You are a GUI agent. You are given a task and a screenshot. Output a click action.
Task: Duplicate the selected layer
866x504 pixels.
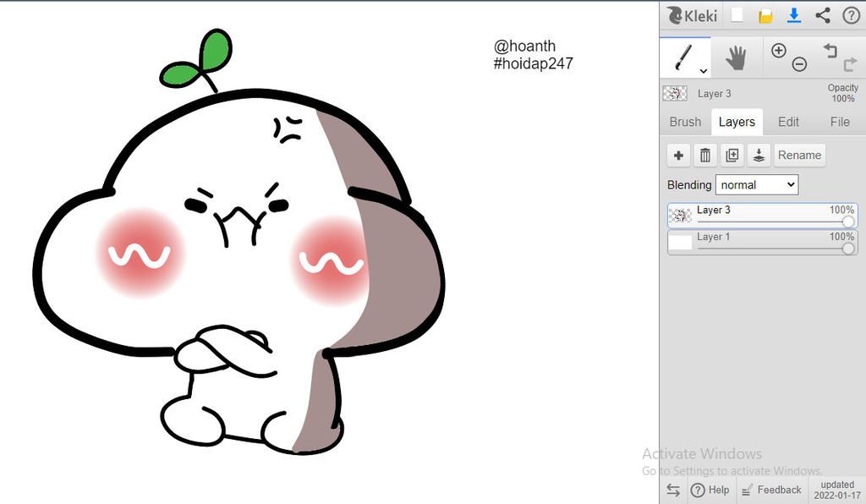732,156
